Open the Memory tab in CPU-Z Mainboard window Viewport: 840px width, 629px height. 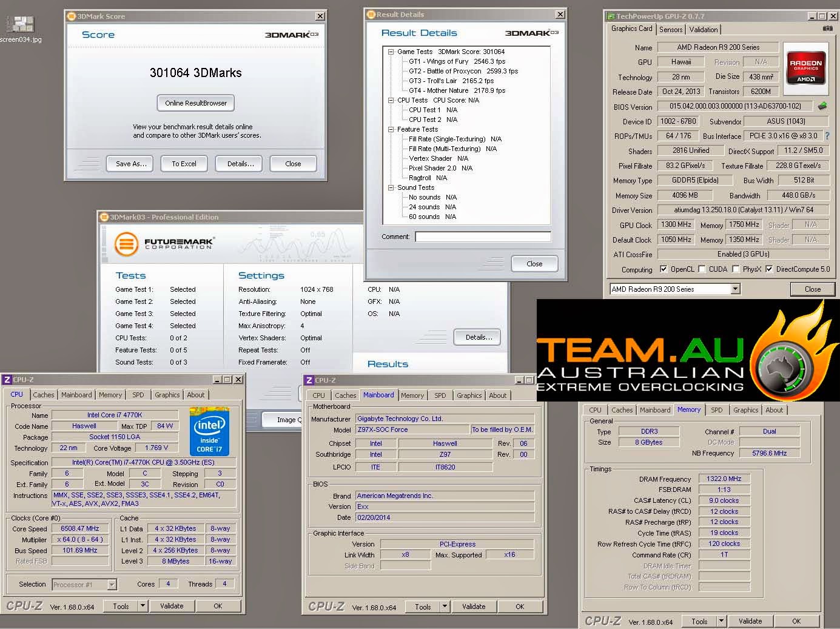(412, 395)
